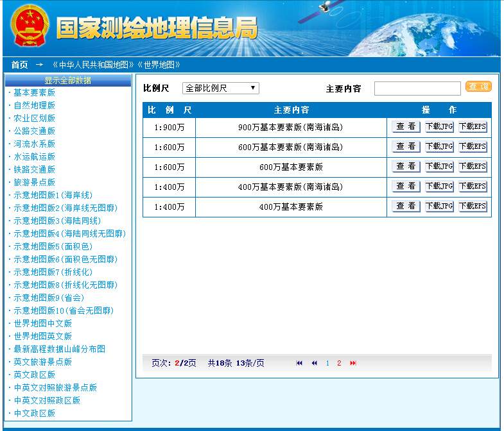Go to pagination page 1
This screenshot has height=431, width=504.
tap(327, 363)
